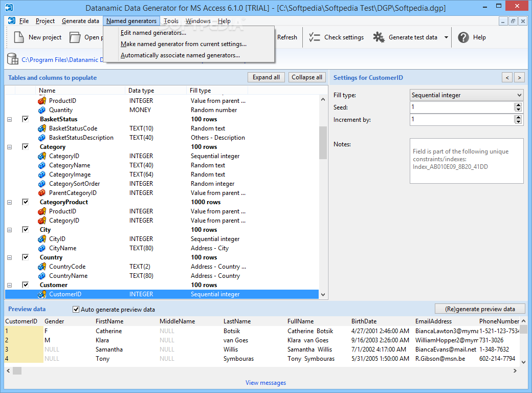Open the Generate data menu
The width and height of the screenshot is (532, 393).
(80, 21)
